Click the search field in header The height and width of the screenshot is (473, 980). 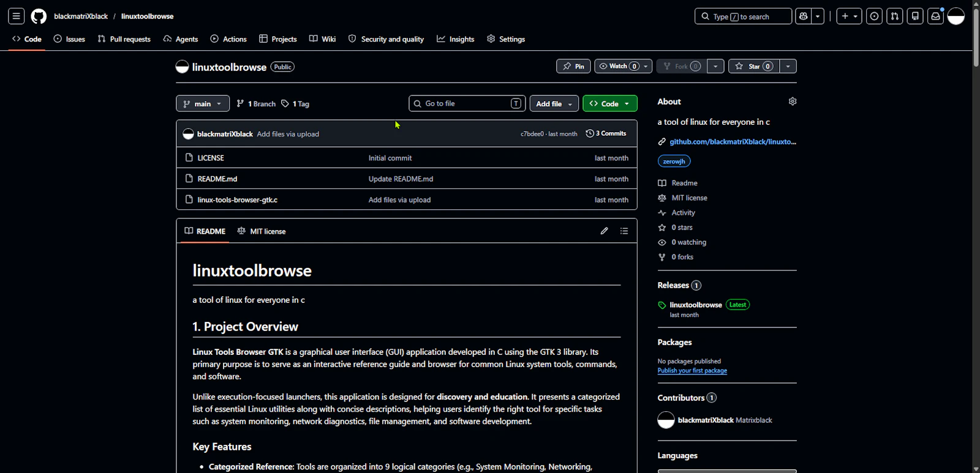pos(743,17)
